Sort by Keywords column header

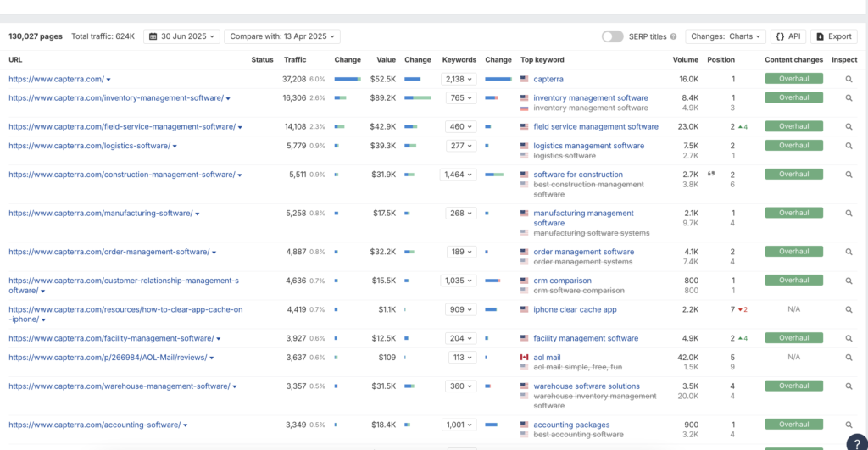459,60
